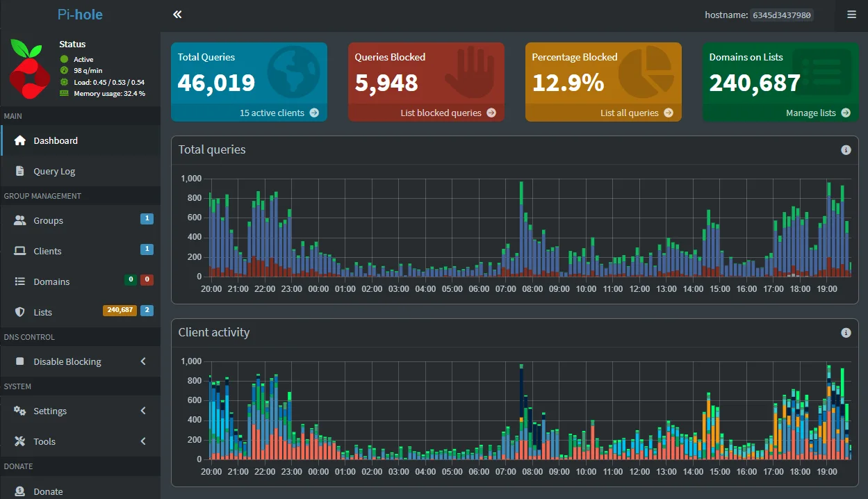Viewport: 868px width, 499px height.
Task: Expand the Settings submenu chevron
Action: coord(143,411)
